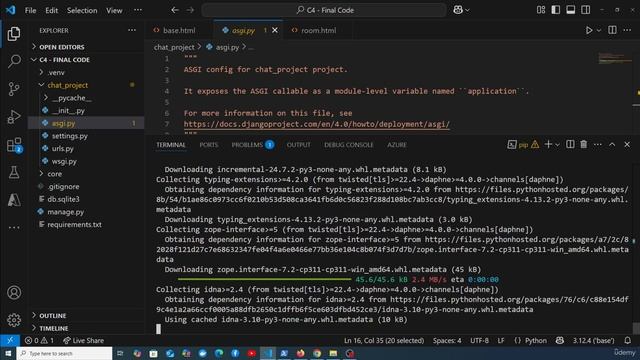Screen dimensions: 640x360
Task: Open Run and Debug view
Action: coord(14,117)
